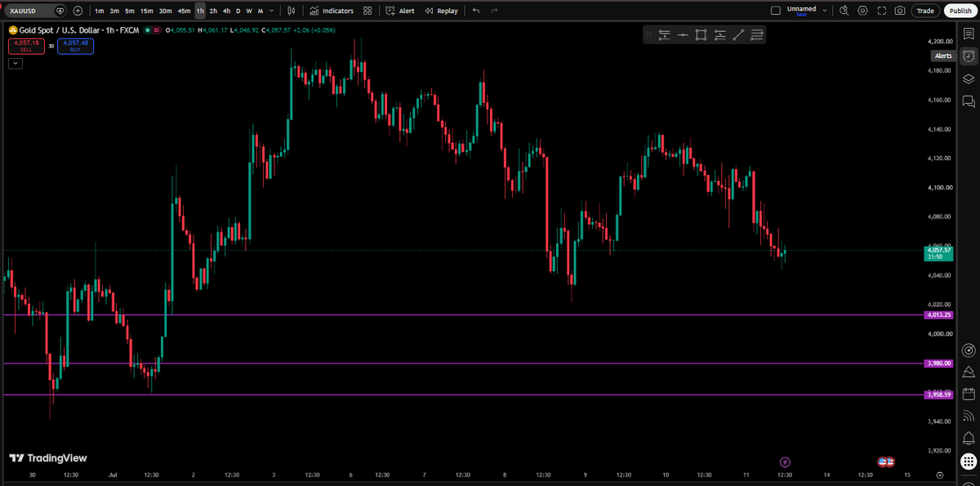Select the W weekly timeframe
Screen dimensions: 980x486
point(249,11)
